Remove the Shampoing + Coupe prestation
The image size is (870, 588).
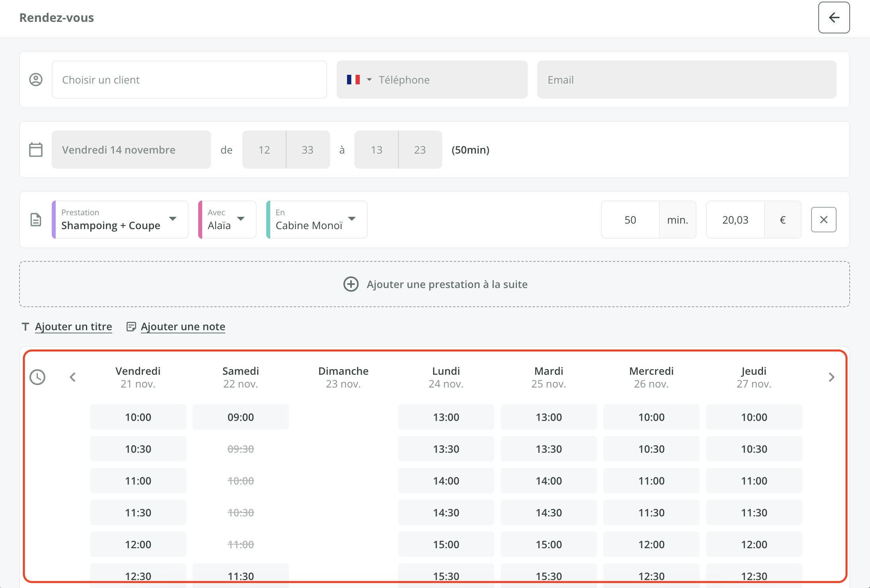pos(823,220)
